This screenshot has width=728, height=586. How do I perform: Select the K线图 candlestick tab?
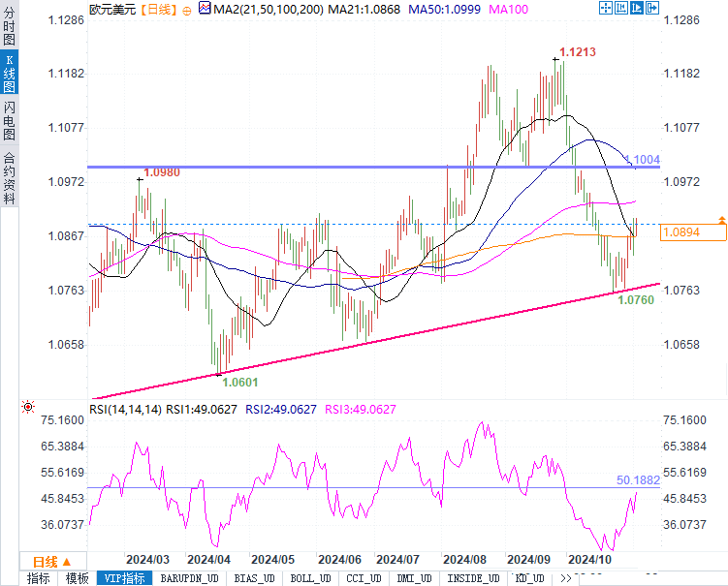click(x=10, y=74)
